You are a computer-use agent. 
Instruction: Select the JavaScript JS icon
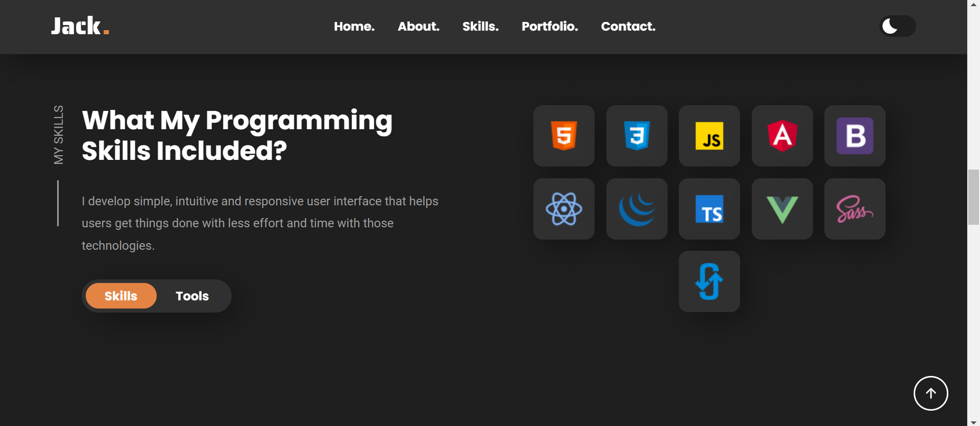[709, 136]
